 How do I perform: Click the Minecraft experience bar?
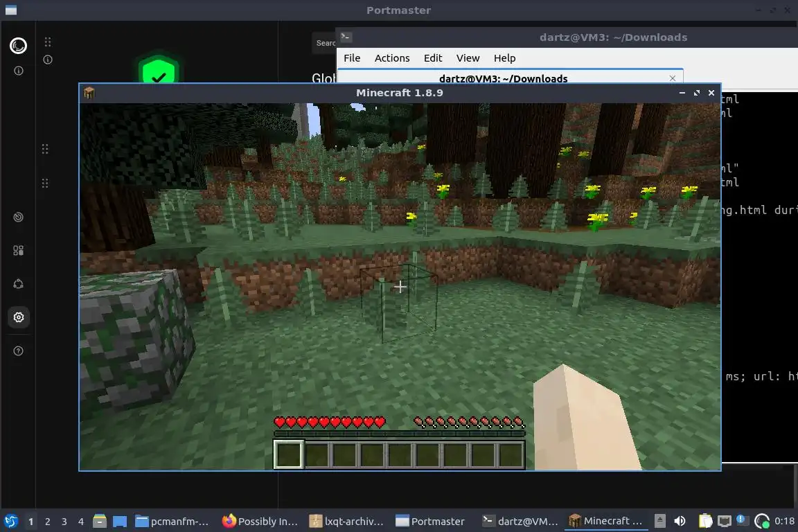[x=399, y=434]
